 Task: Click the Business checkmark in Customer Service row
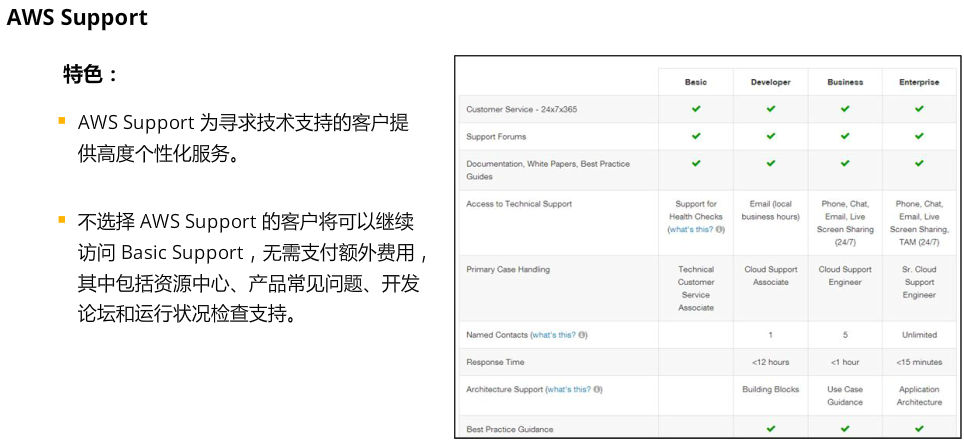click(845, 109)
